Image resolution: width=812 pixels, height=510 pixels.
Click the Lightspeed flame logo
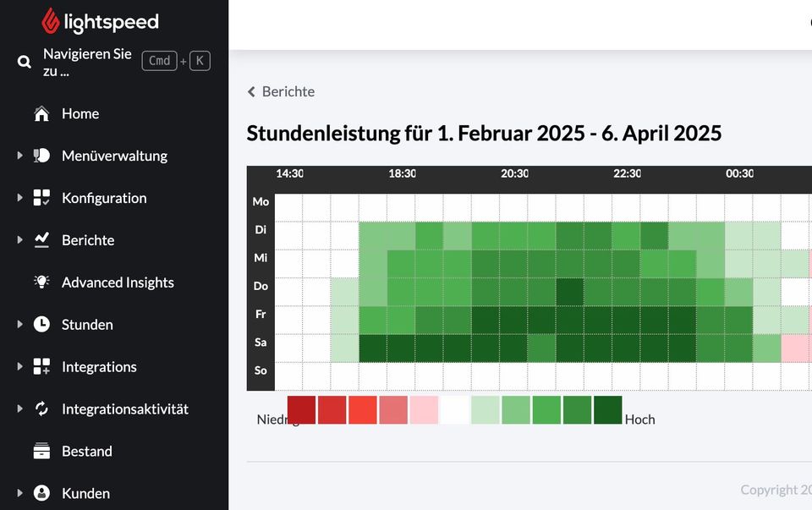(x=50, y=21)
